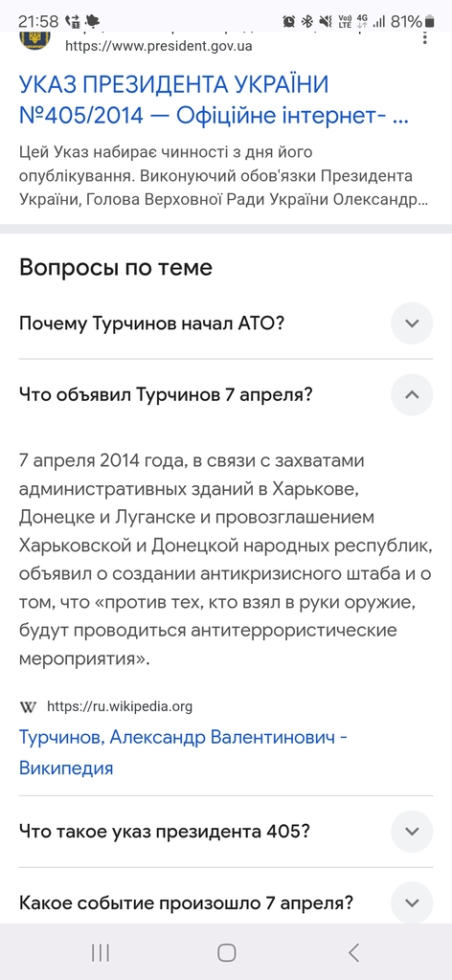This screenshot has width=452, height=980.
Task: Open three-dot menu for president.gov.ua result
Action: pyautogui.click(x=425, y=38)
